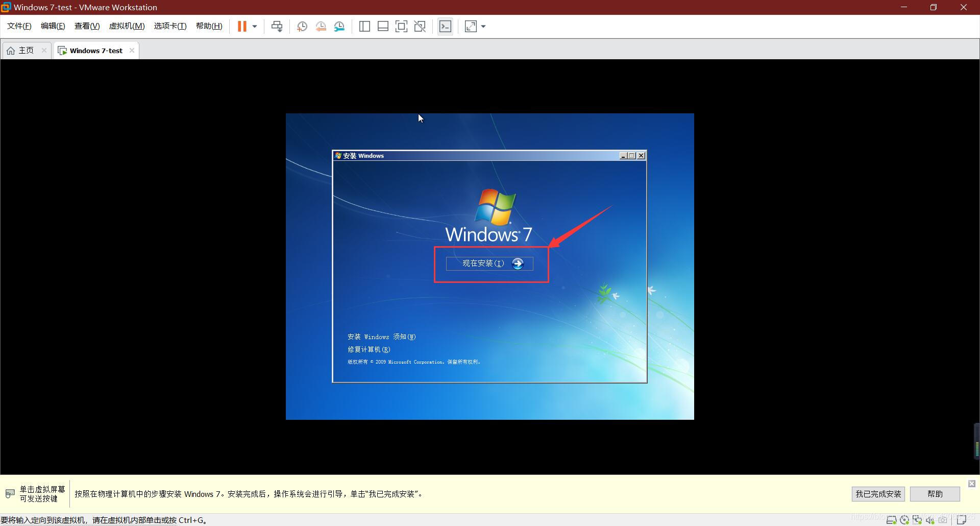Maximize the 安装 Windows dialog
This screenshot has height=526, width=980.
click(x=631, y=156)
